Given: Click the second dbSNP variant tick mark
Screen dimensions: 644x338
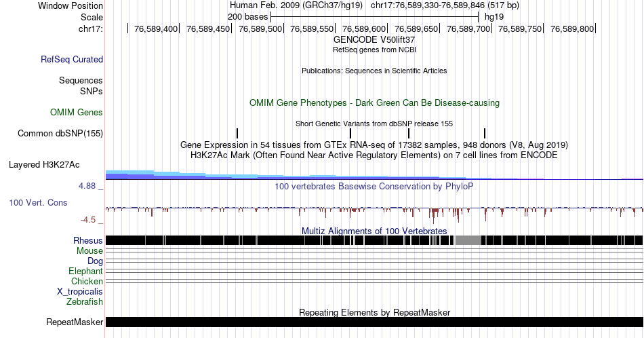Looking at the screenshot, I should (350, 133).
